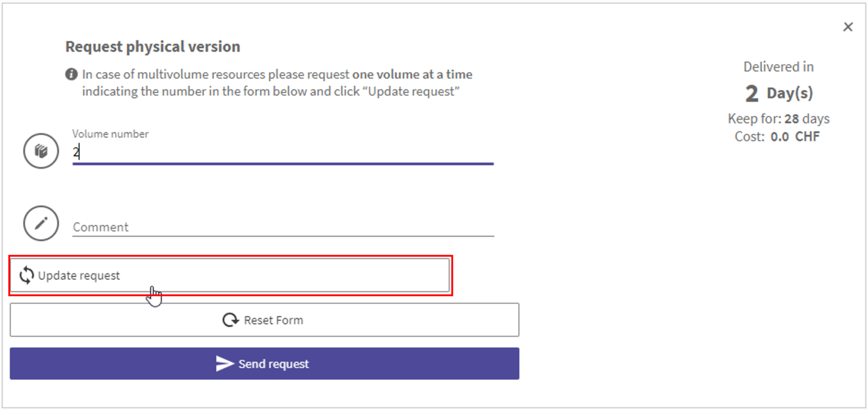Click the circular arrows icon on Update request

tap(27, 275)
